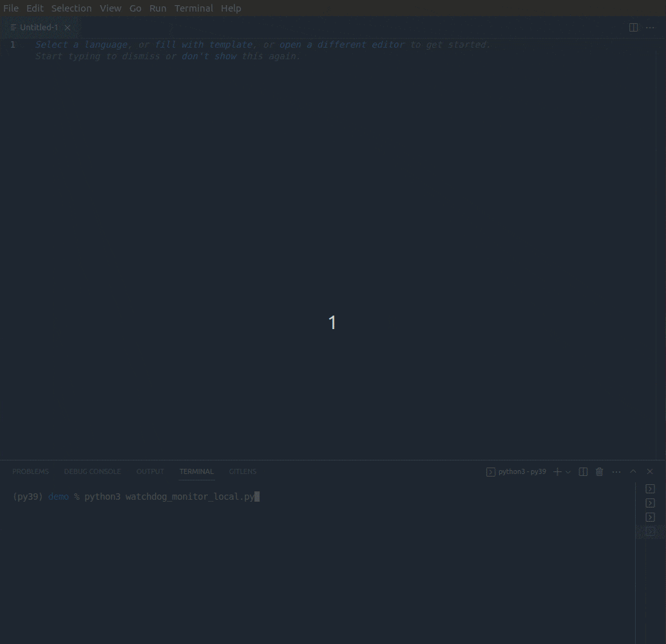The image size is (666, 644).
Task: Split the Untitled-1 editor with the split icon
Action: [632, 27]
